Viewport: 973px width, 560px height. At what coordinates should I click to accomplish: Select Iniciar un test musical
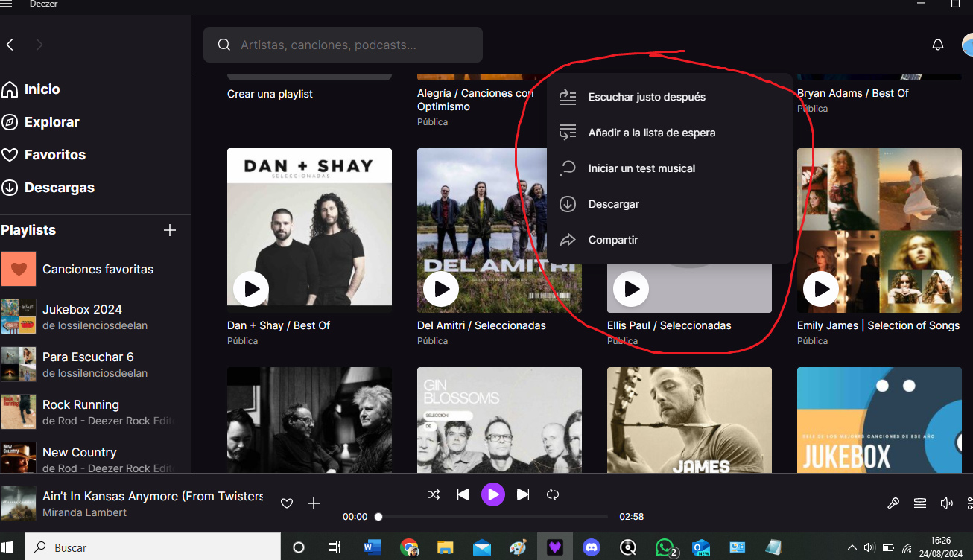point(669,168)
